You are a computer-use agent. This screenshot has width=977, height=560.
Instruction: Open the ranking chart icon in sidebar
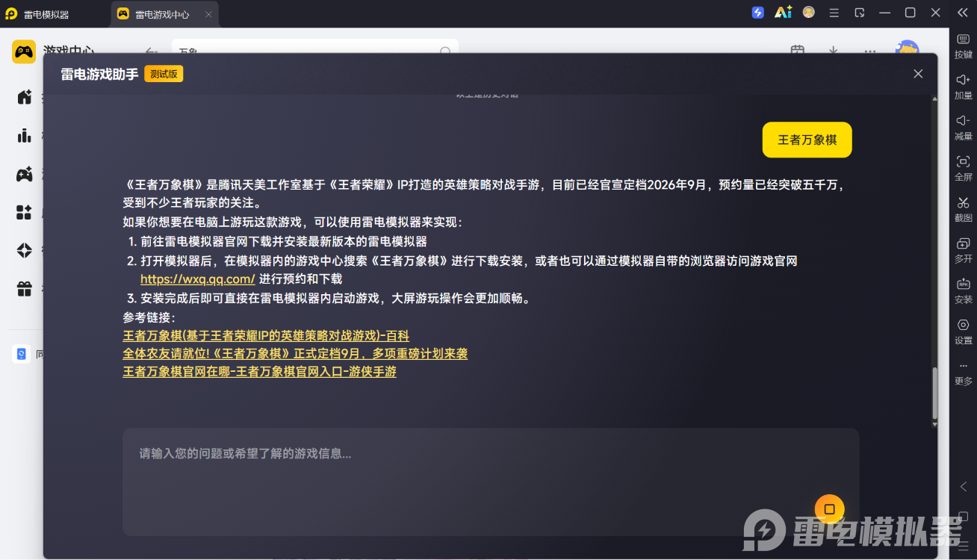[x=25, y=135]
